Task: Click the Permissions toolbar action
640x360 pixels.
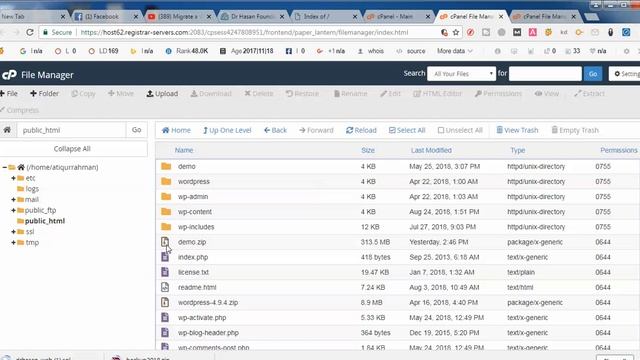Action: pos(498,93)
